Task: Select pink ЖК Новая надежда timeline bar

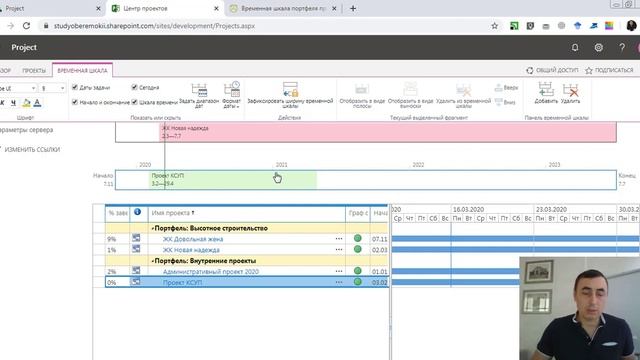Action: [388, 132]
